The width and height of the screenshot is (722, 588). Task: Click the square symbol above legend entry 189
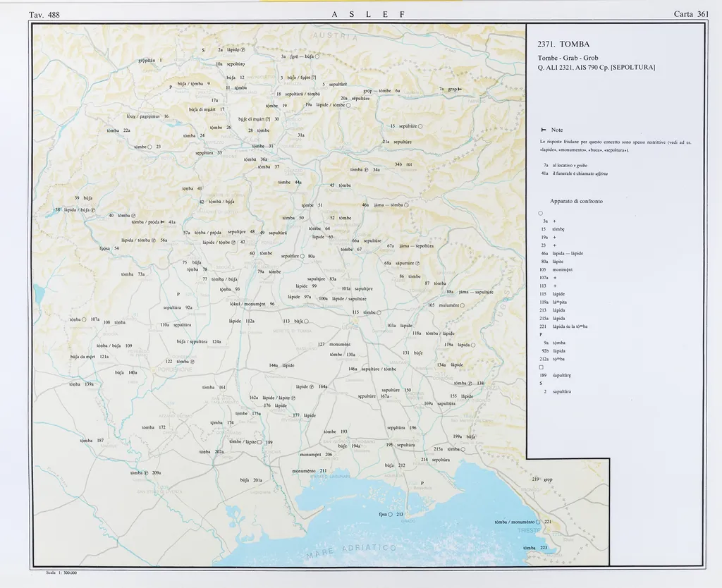[x=540, y=367]
